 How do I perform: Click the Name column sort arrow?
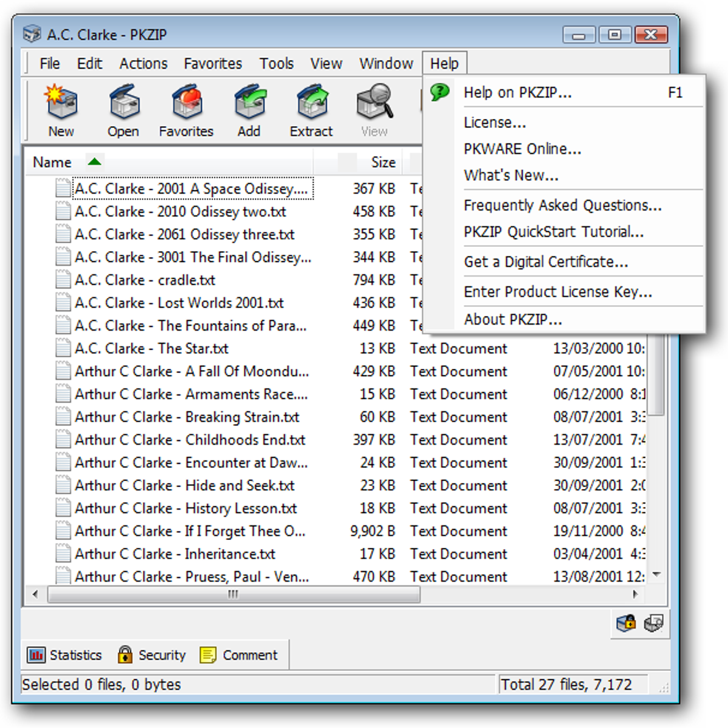click(95, 162)
